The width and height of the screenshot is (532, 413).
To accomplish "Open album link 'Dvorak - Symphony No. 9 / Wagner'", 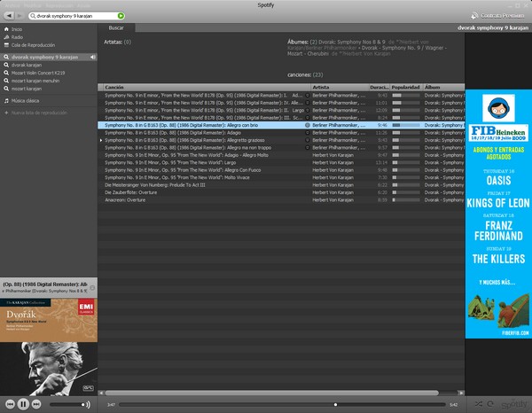I will coord(403,48).
